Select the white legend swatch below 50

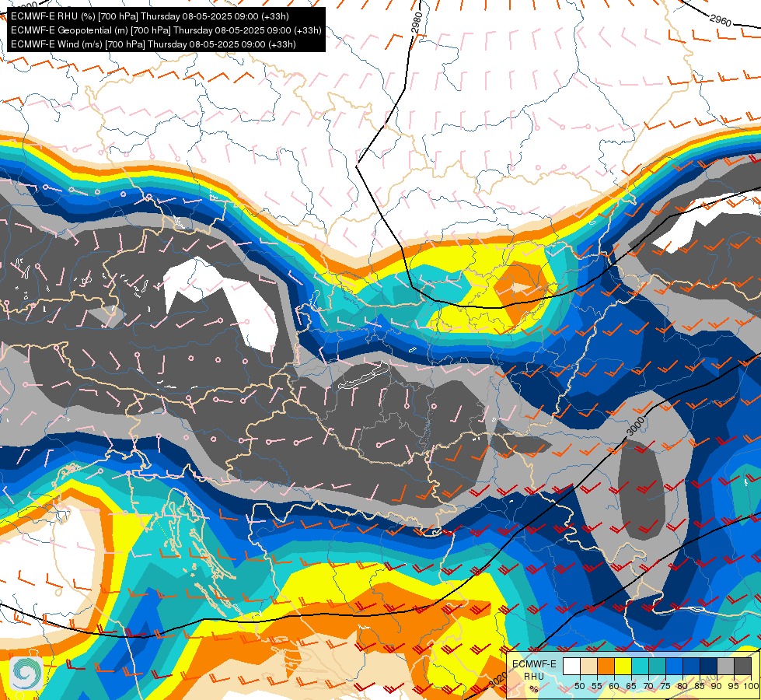tap(571, 666)
